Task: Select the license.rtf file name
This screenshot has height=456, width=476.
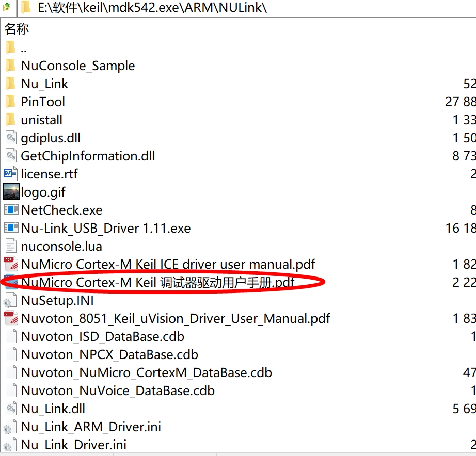Action: 49,174
